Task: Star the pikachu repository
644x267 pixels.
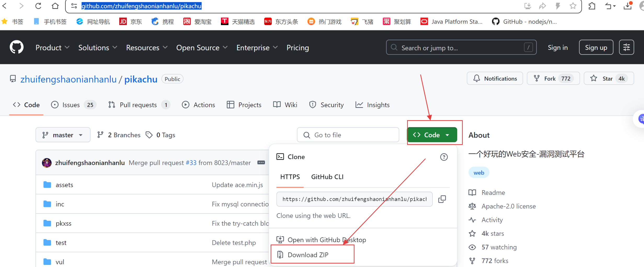Action: (x=609, y=78)
